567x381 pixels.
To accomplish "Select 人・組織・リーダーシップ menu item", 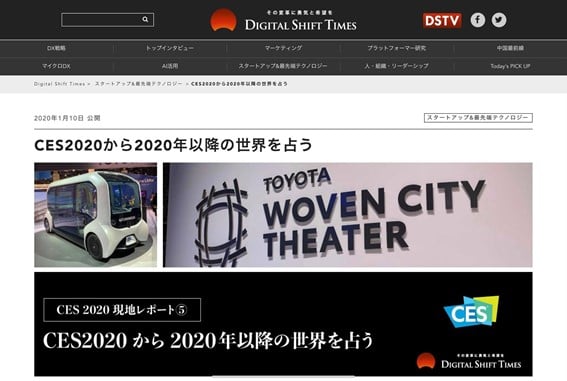I will [397, 66].
